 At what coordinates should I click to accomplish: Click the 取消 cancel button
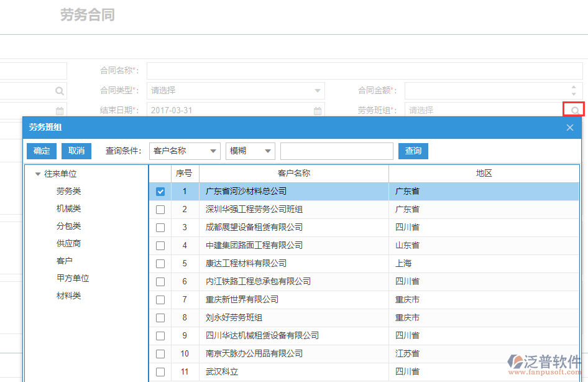click(76, 151)
